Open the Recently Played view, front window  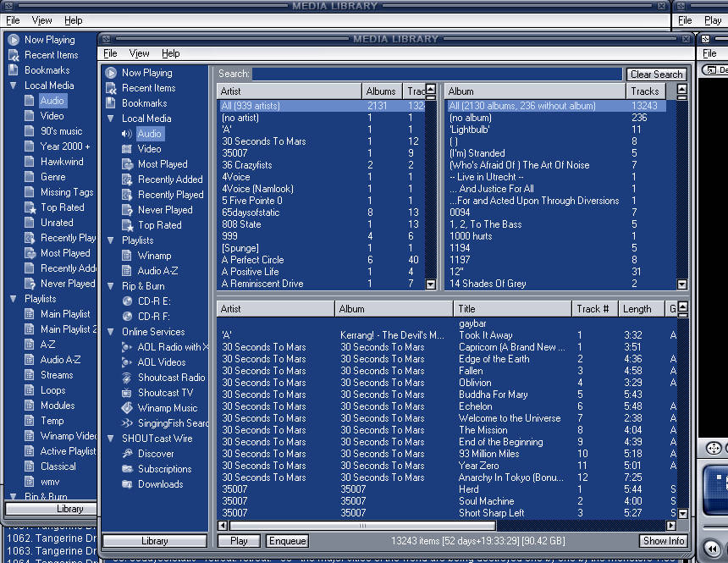pos(170,195)
